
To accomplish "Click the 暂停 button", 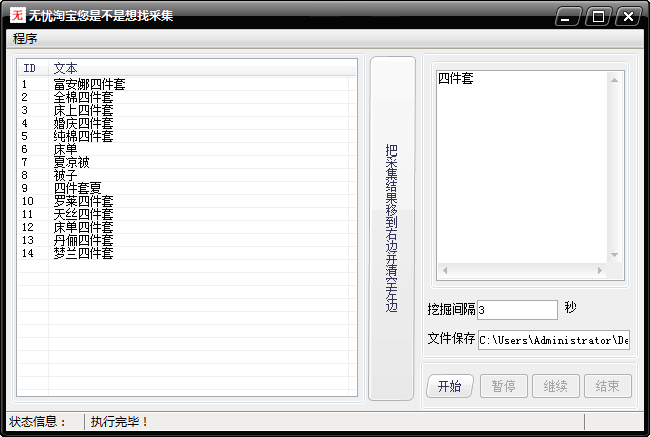I will pyautogui.click(x=504, y=386).
